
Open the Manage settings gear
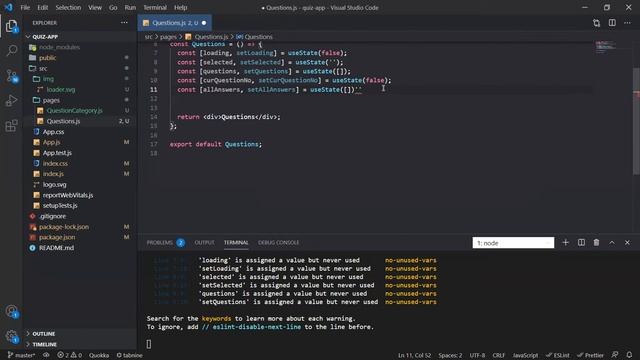(11, 336)
